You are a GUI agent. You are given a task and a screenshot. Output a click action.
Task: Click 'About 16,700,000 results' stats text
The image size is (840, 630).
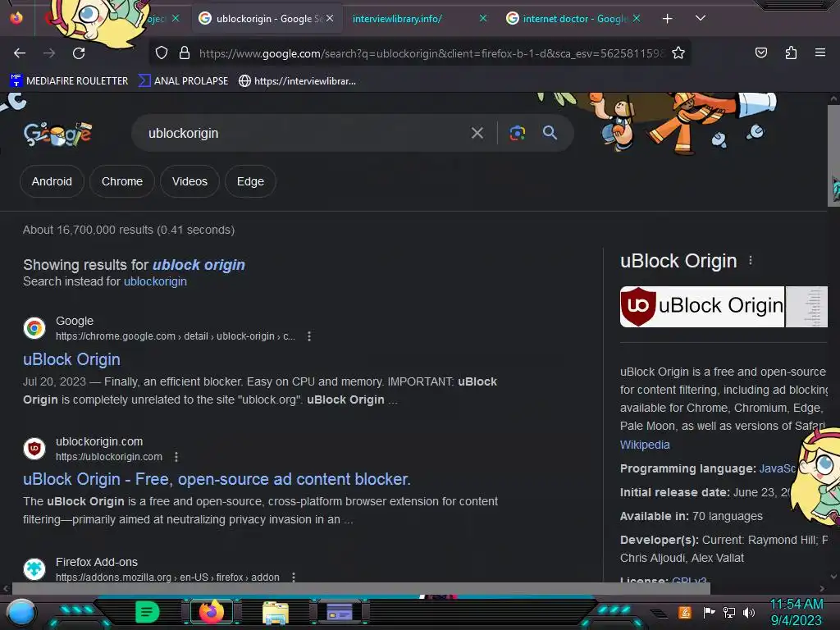[129, 230]
